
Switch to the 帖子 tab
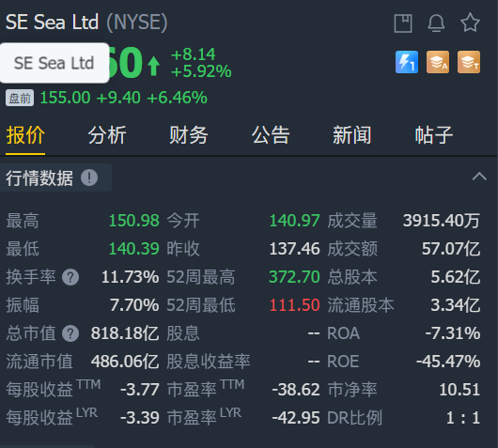click(x=434, y=135)
